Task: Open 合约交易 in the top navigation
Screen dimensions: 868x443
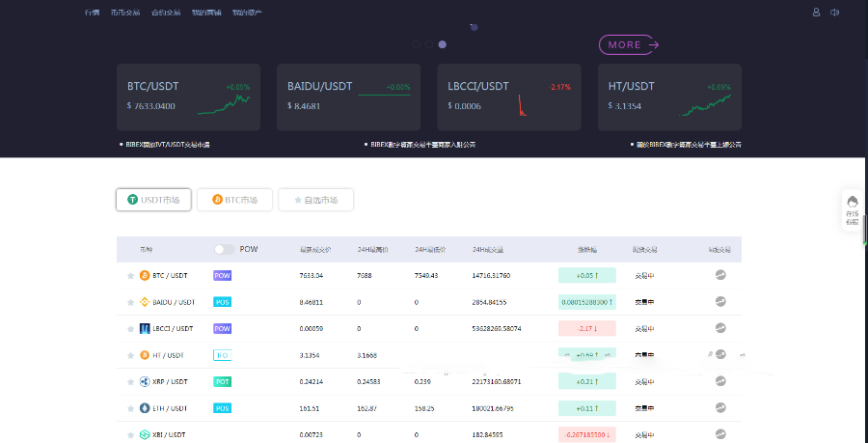Action: tap(166, 13)
